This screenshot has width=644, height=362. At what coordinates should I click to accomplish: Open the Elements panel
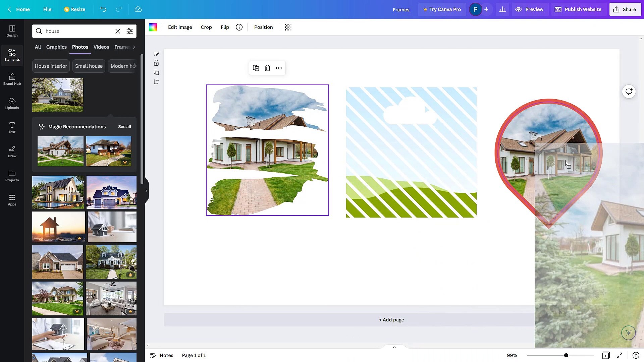[12, 55]
